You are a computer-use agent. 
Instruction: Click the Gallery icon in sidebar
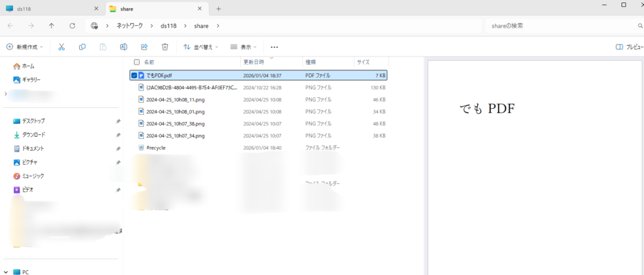17,80
